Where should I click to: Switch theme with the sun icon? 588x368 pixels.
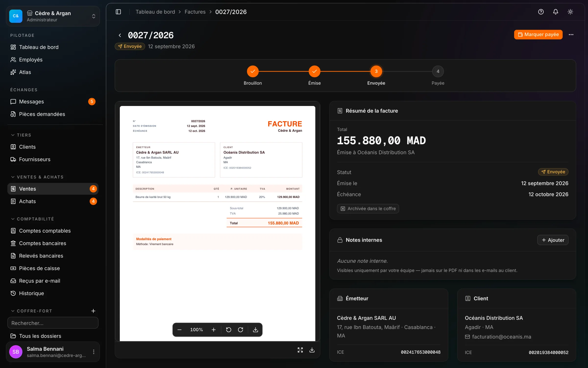point(570,12)
